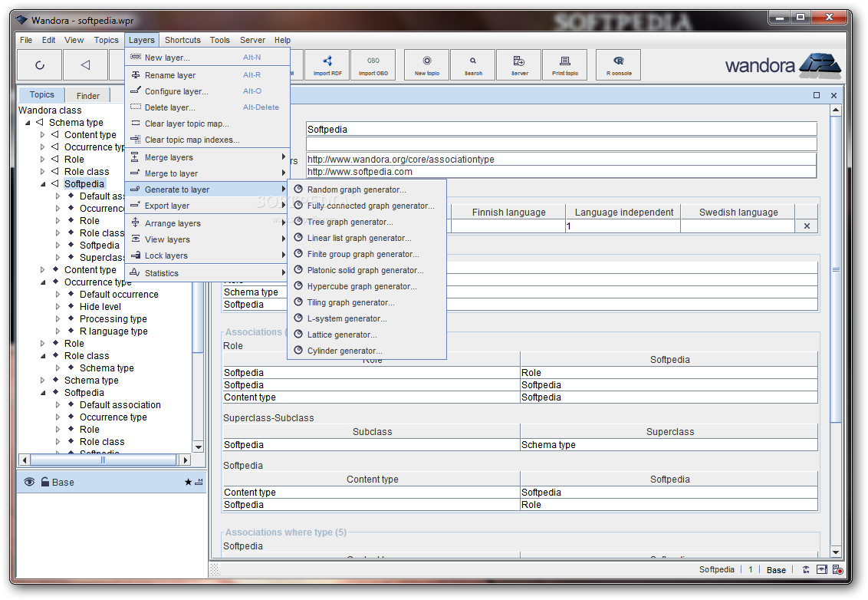Screen dimensions: 868x600
Task: Click tree scrollbar down arrow
Action: (x=199, y=447)
